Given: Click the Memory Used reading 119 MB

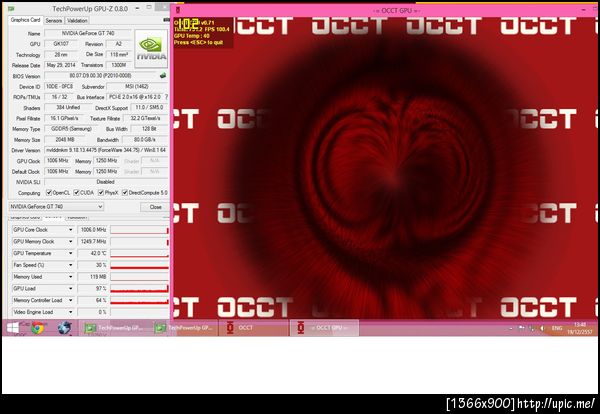Looking at the screenshot, I should (x=93, y=277).
